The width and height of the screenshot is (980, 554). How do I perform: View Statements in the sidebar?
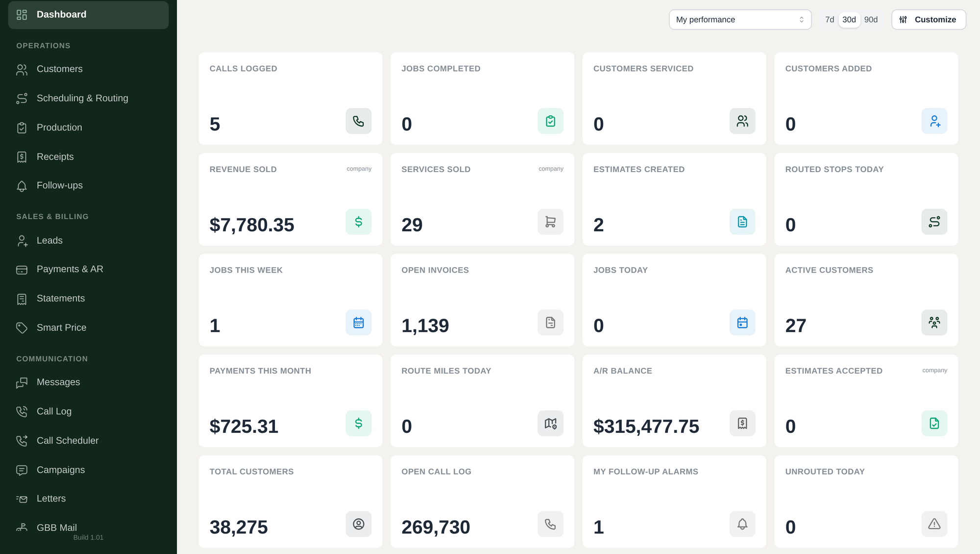88,299
